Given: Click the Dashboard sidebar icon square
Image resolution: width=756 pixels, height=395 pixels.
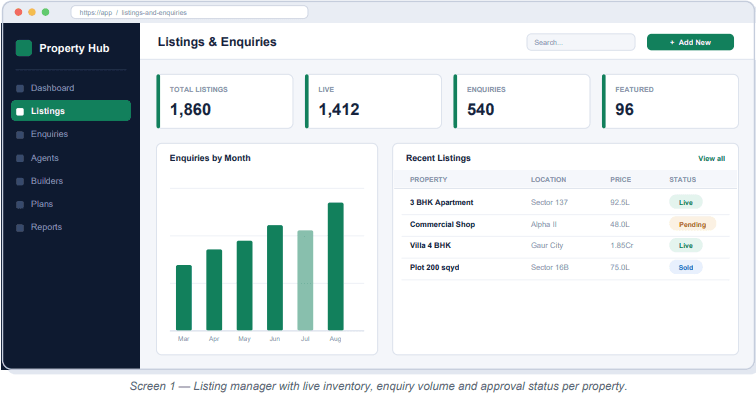Looking at the screenshot, I should tap(20, 88).
